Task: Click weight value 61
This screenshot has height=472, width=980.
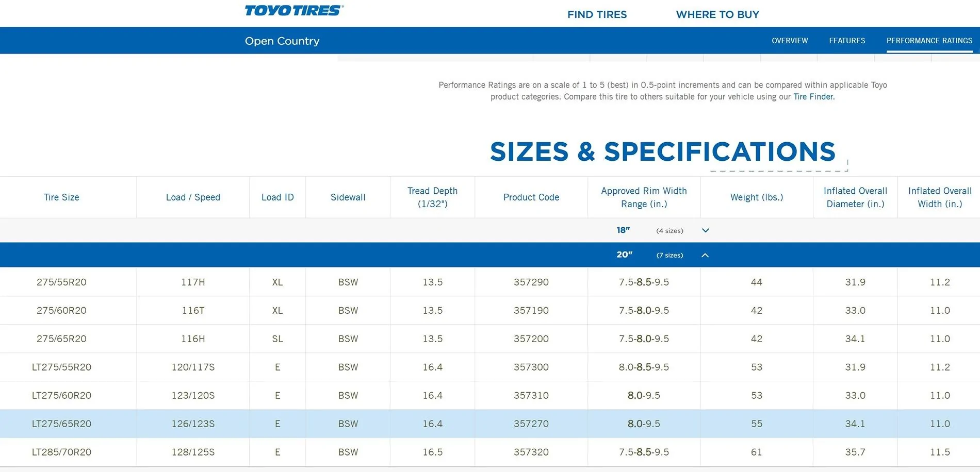Action: pyautogui.click(x=757, y=452)
